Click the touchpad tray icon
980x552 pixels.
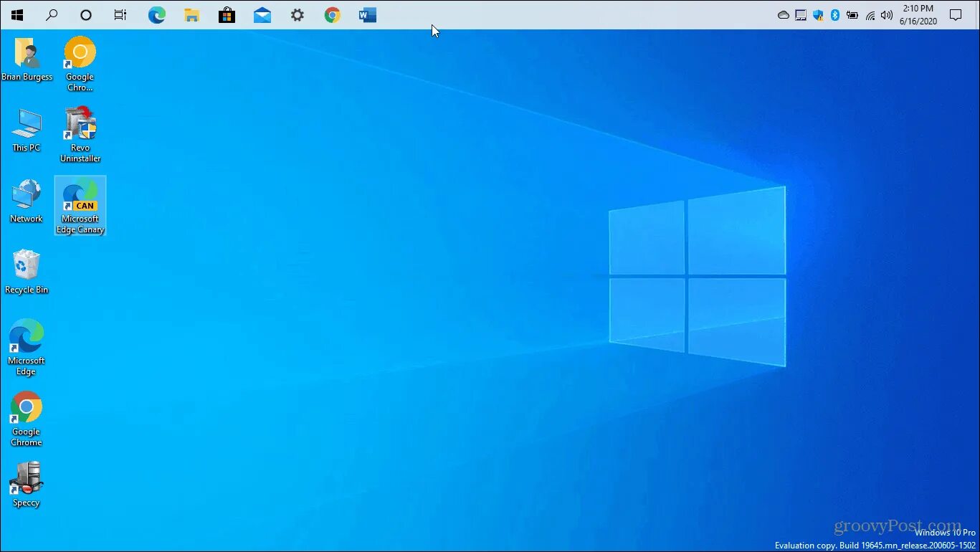(x=801, y=15)
